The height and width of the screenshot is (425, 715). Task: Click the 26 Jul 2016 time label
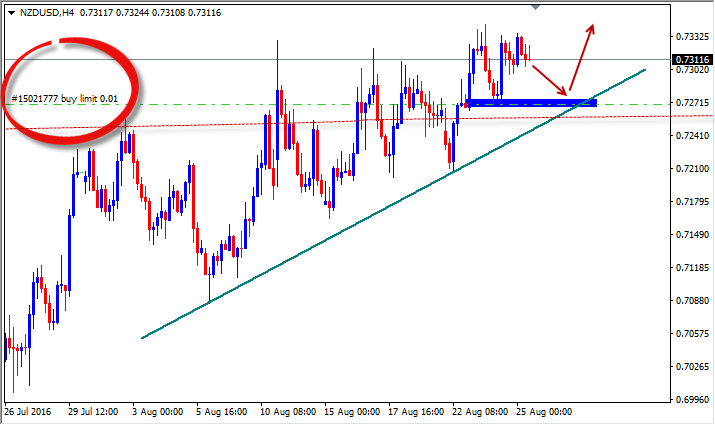pyautogui.click(x=28, y=412)
